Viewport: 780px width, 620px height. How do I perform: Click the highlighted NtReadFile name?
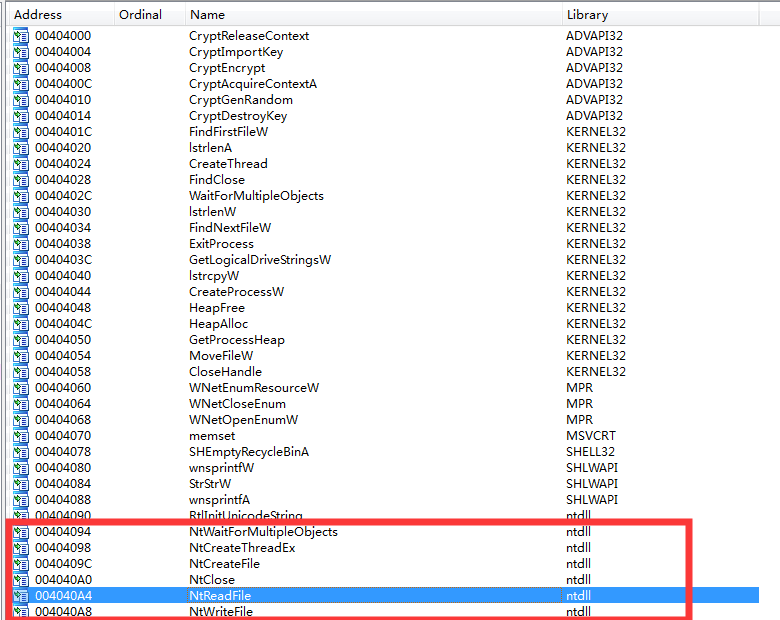pyautogui.click(x=220, y=596)
